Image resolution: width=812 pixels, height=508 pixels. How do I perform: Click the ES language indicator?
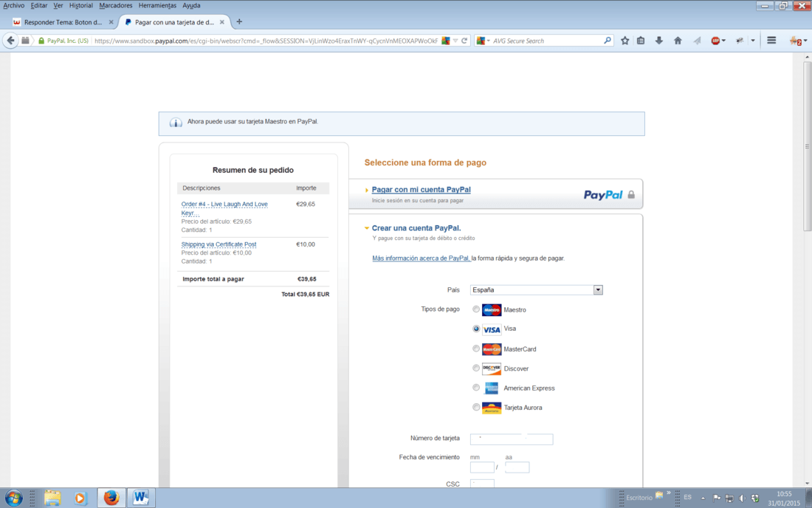(688, 497)
